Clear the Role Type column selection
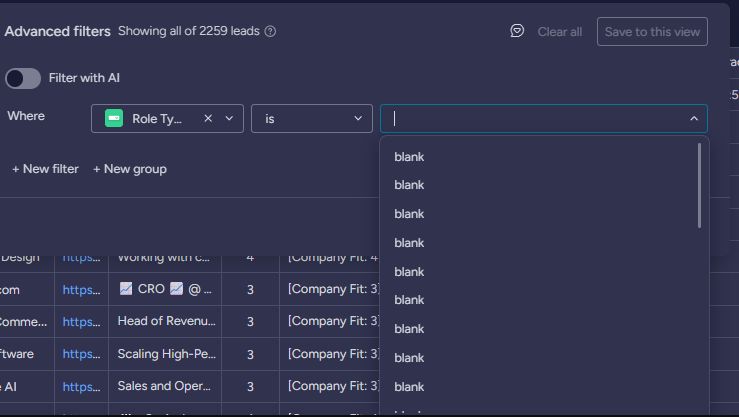 [x=208, y=118]
